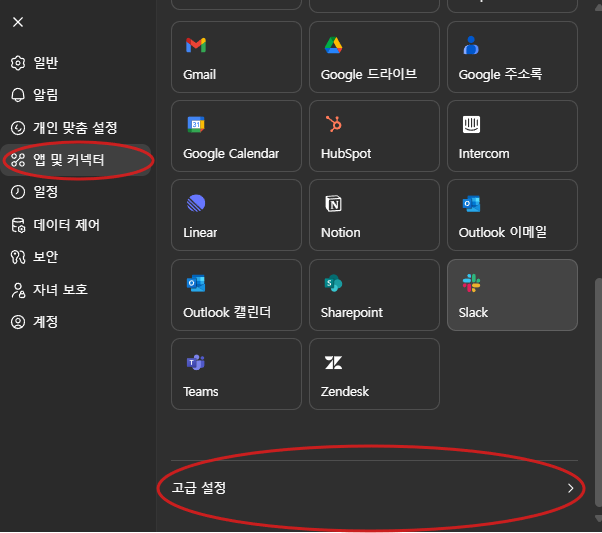Screen dimensions: 602x533
Task: Open the Gmail connector card
Action: coord(236,57)
